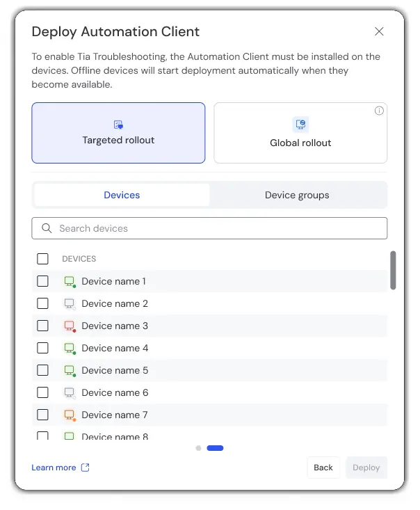The height and width of the screenshot is (510, 420).
Task: Go back with the Back button
Action: point(323,468)
